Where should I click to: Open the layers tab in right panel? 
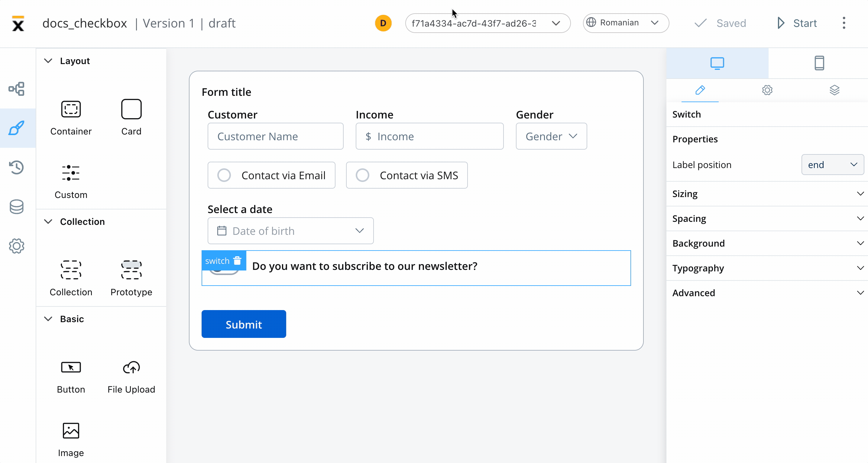pyautogui.click(x=834, y=90)
